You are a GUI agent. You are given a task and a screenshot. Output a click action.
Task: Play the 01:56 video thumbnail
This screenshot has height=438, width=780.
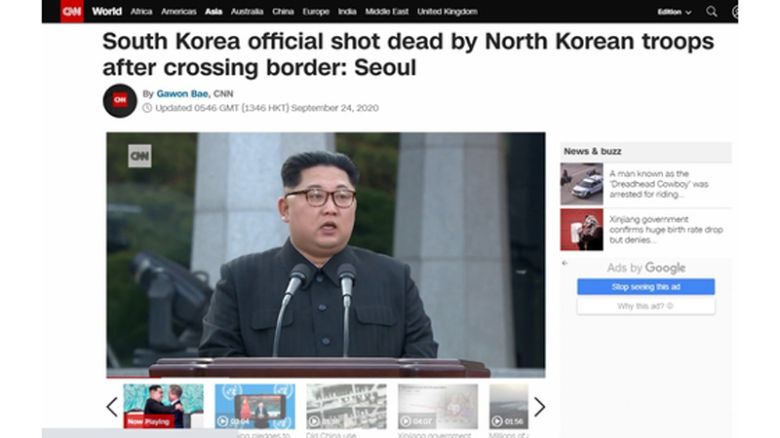pos(508,406)
